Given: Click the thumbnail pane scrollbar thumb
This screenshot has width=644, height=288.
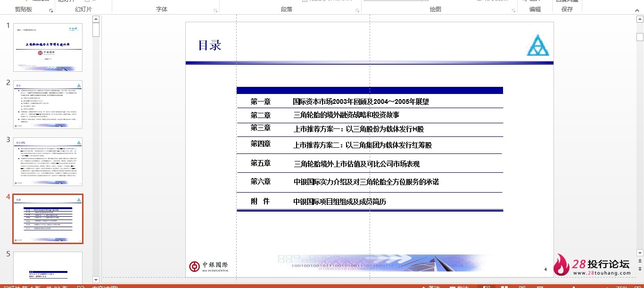Looking at the screenshot, I should (x=96, y=30).
